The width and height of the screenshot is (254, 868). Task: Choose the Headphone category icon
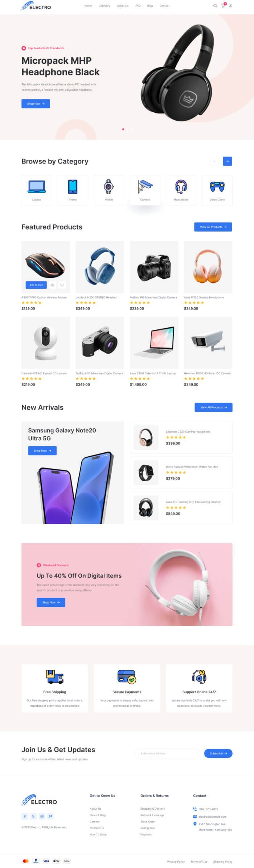(181, 187)
